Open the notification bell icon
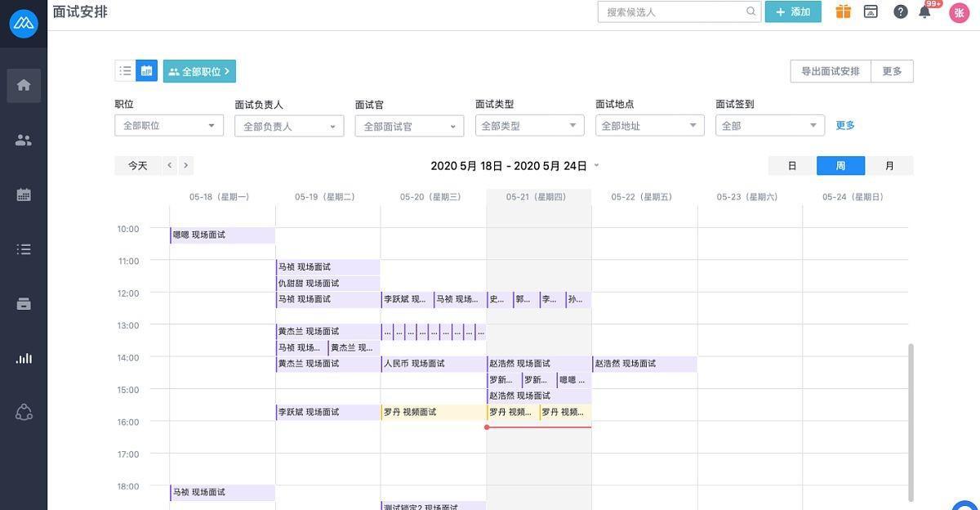The height and width of the screenshot is (510, 980). (x=924, y=11)
